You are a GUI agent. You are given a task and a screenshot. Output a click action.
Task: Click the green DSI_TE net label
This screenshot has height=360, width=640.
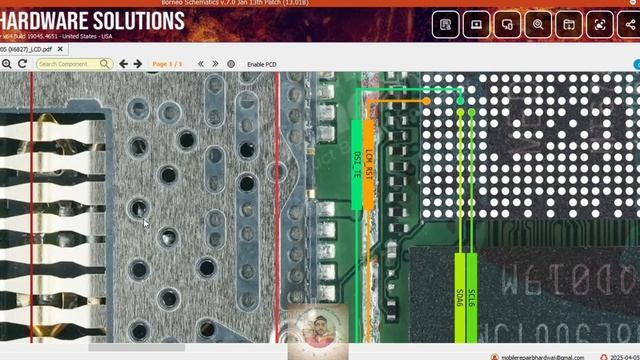[x=357, y=165]
